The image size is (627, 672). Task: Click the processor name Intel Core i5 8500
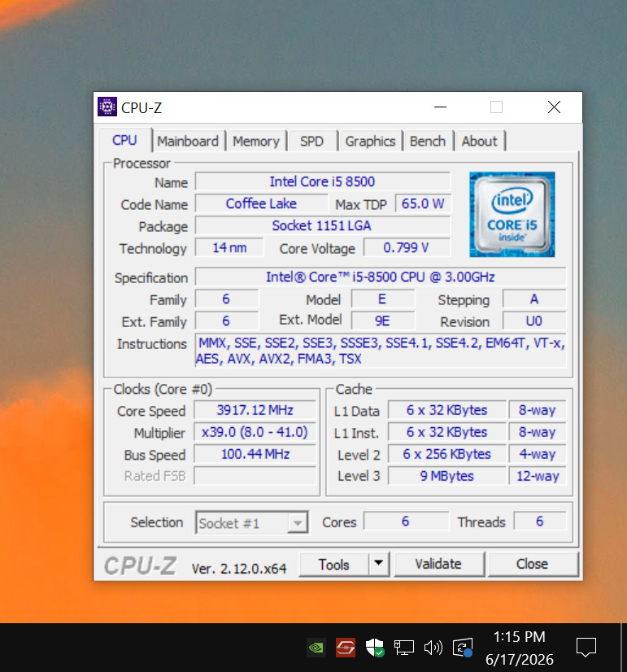coord(322,181)
